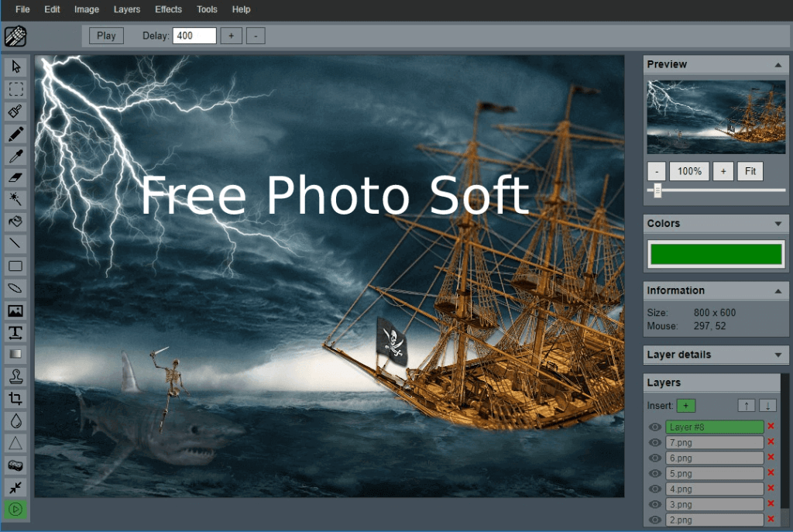This screenshot has height=532, width=793.
Task: Hide the 3.png layer
Action: (x=654, y=504)
